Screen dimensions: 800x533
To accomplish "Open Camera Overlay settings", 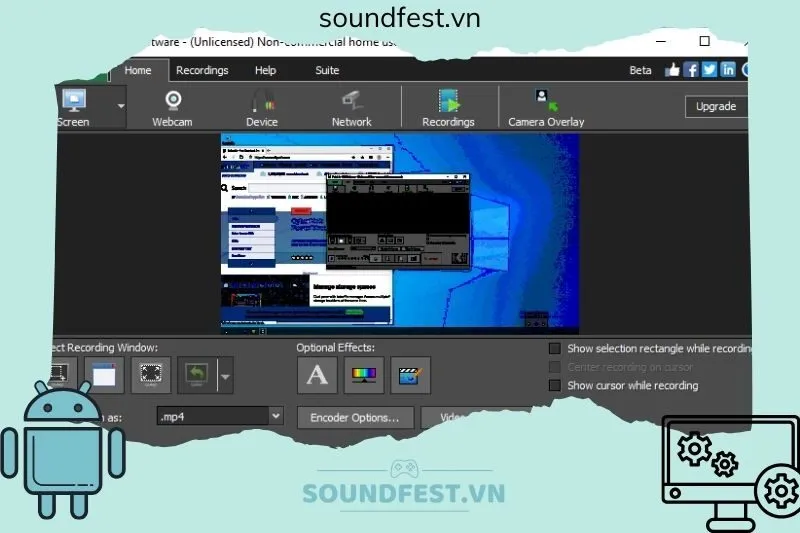I will 546,107.
